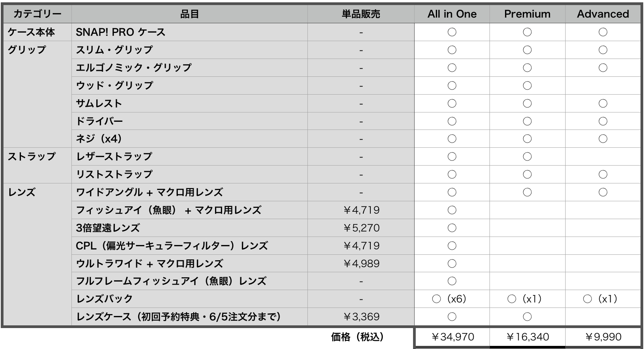Click Premium circle for ウッド・グリップ
Screen dimensions: 644x349
pos(527,85)
